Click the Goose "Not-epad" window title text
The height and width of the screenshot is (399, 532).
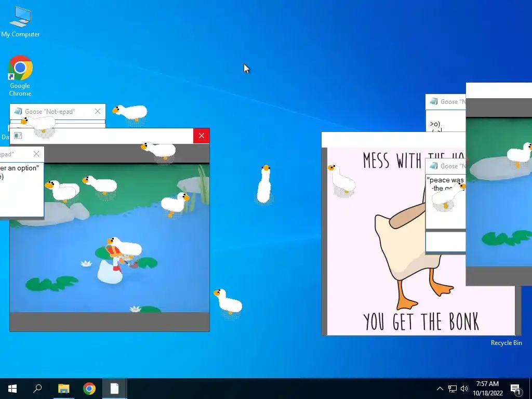point(50,112)
